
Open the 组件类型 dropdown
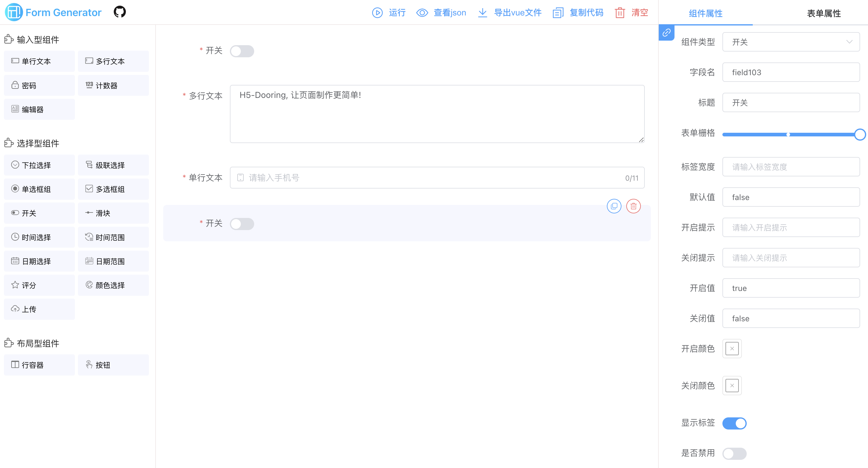pyautogui.click(x=791, y=42)
